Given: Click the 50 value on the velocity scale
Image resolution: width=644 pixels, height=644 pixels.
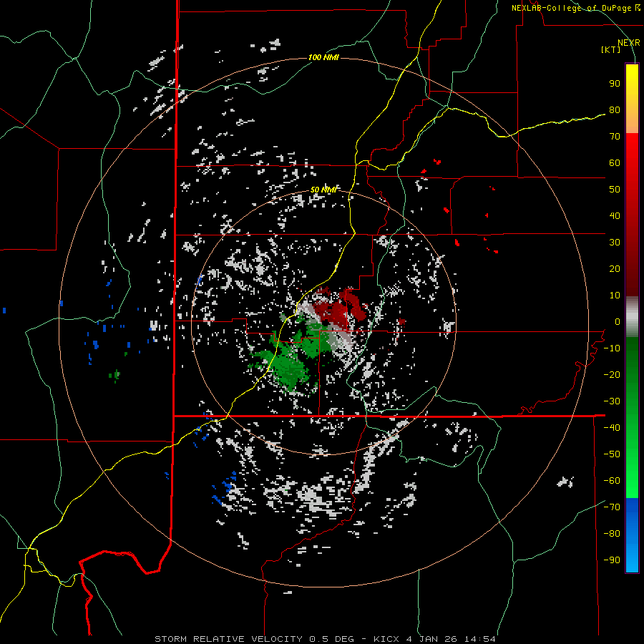Looking at the screenshot, I should pos(615,190).
